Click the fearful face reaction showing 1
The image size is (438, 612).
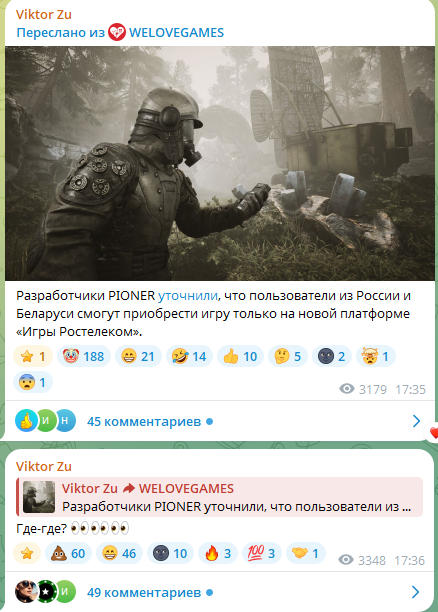pos(33,382)
